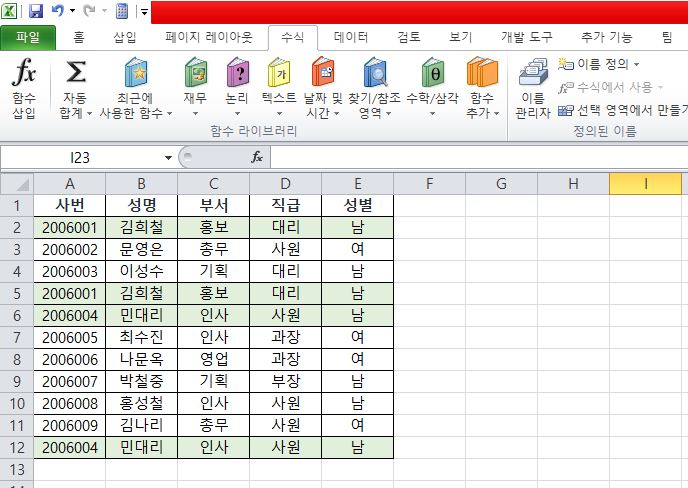Click the Select All corner triangle
Viewport: 688px width, 488px height.
pos(18,184)
